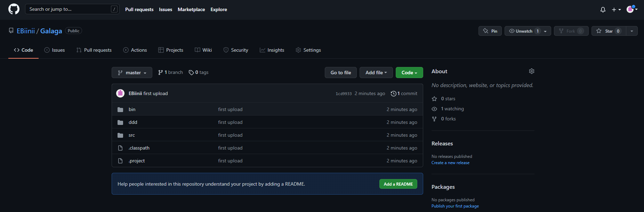Click the .project file icon
The height and width of the screenshot is (212, 644).
(x=120, y=161)
